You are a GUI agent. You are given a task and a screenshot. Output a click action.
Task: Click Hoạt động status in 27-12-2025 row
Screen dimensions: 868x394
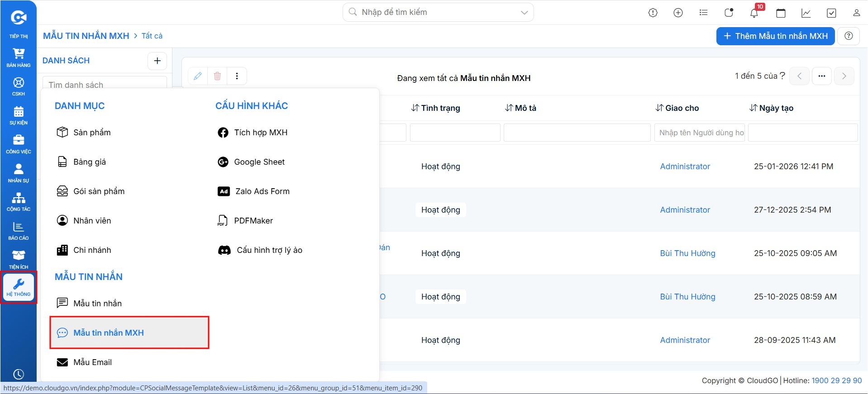pyautogui.click(x=441, y=209)
